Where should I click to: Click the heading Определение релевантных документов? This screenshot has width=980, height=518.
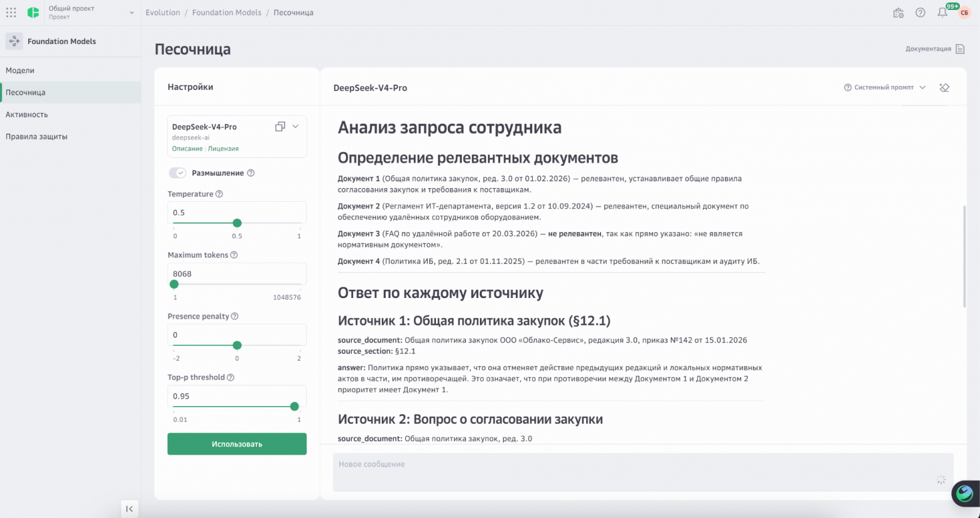(x=478, y=158)
